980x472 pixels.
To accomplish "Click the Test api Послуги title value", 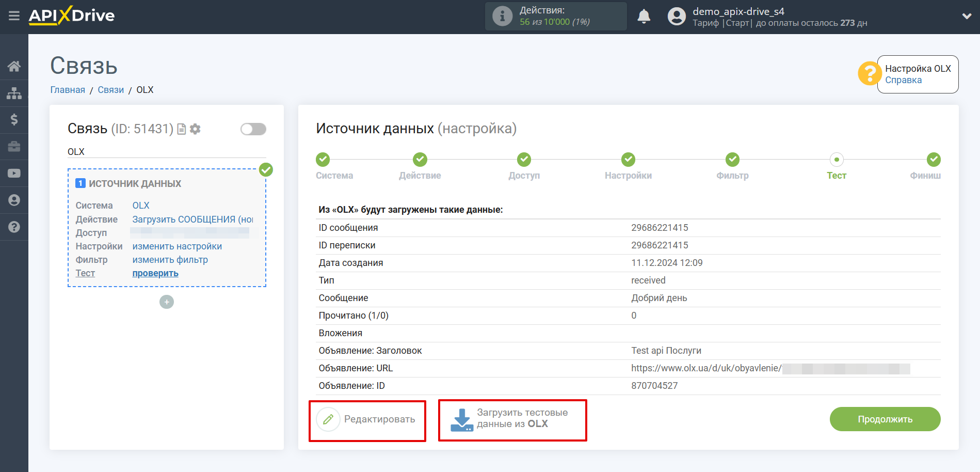I will (x=666, y=351).
